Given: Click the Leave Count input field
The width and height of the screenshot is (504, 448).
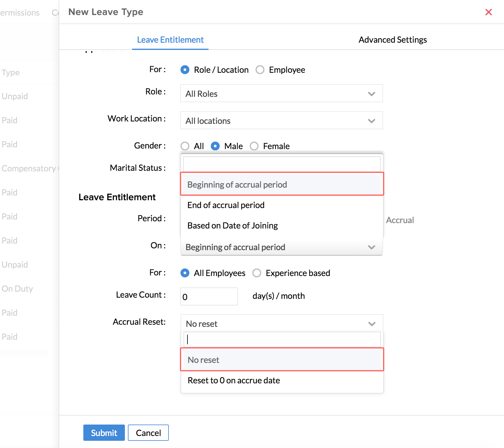Looking at the screenshot, I should tap(209, 297).
